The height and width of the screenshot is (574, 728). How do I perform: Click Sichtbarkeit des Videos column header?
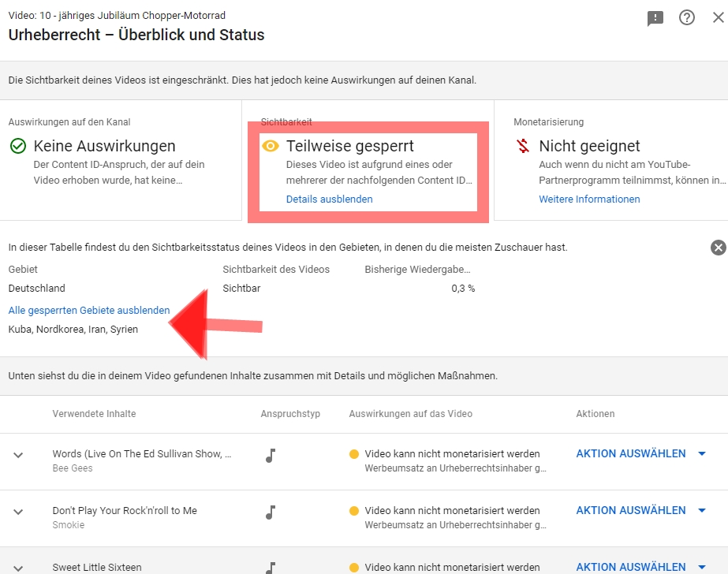click(x=276, y=269)
